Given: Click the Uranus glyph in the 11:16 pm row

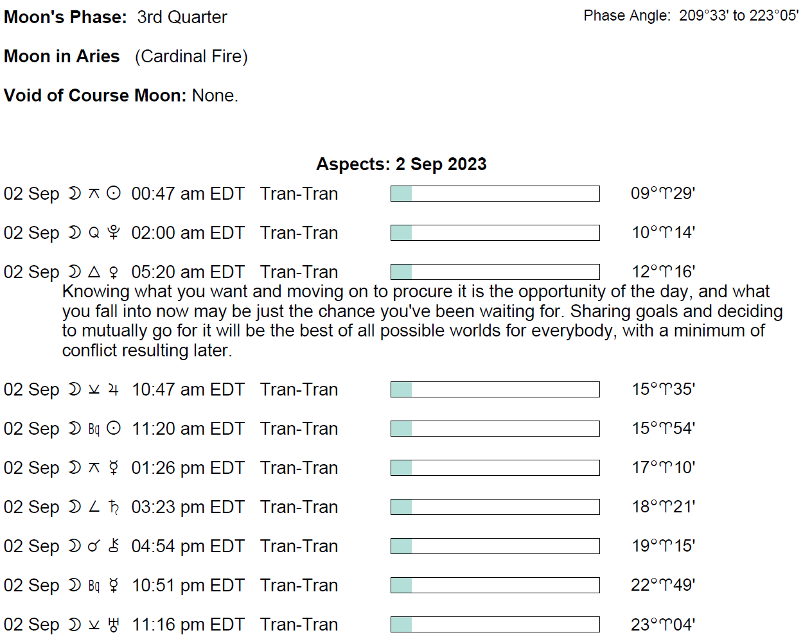Looking at the screenshot, I should [114, 624].
